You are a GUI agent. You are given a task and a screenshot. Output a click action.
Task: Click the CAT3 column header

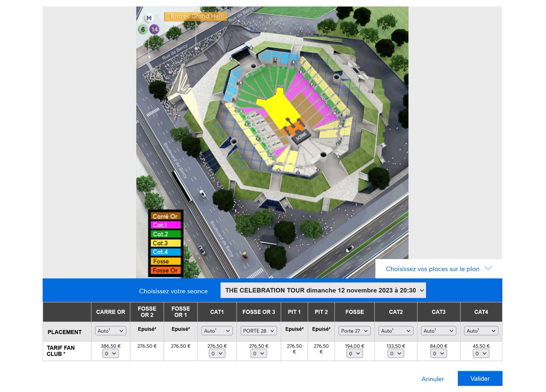tap(439, 312)
